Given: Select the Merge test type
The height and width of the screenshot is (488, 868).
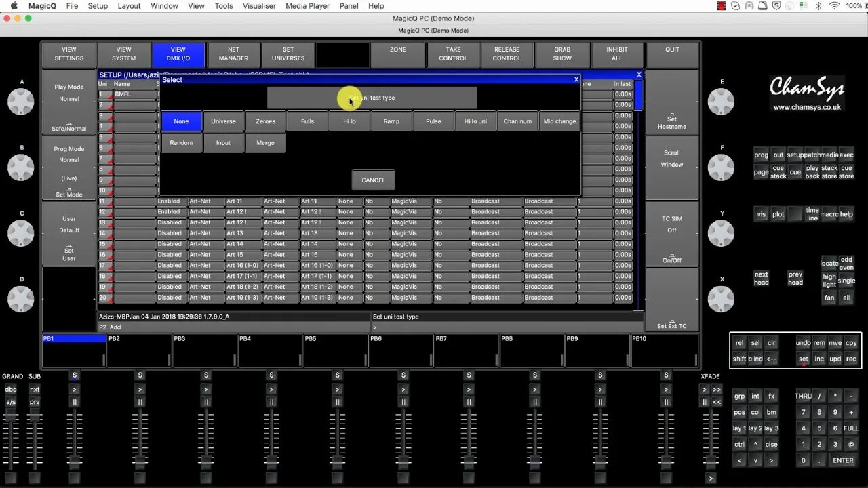Looking at the screenshot, I should click(x=265, y=143).
